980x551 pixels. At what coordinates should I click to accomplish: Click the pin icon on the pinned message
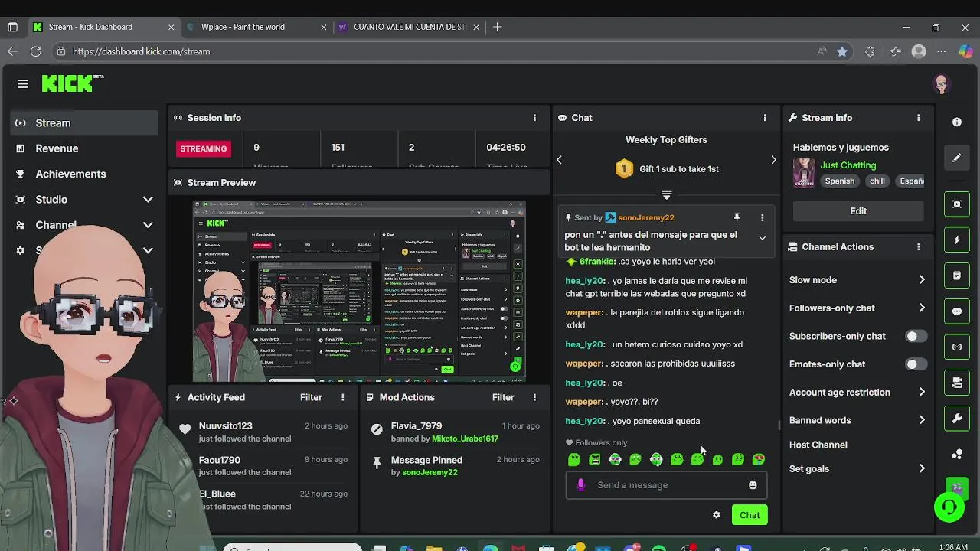737,218
